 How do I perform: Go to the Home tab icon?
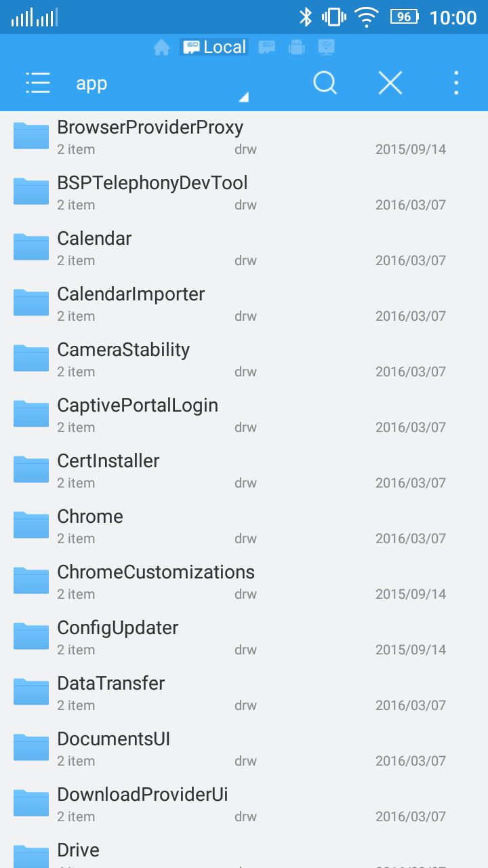161,47
